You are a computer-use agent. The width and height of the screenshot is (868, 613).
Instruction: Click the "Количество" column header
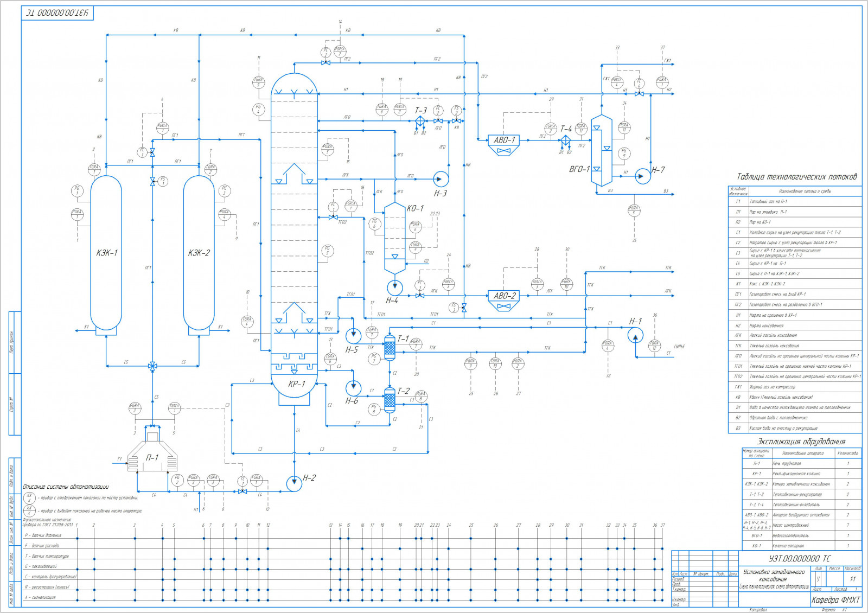coord(848,453)
